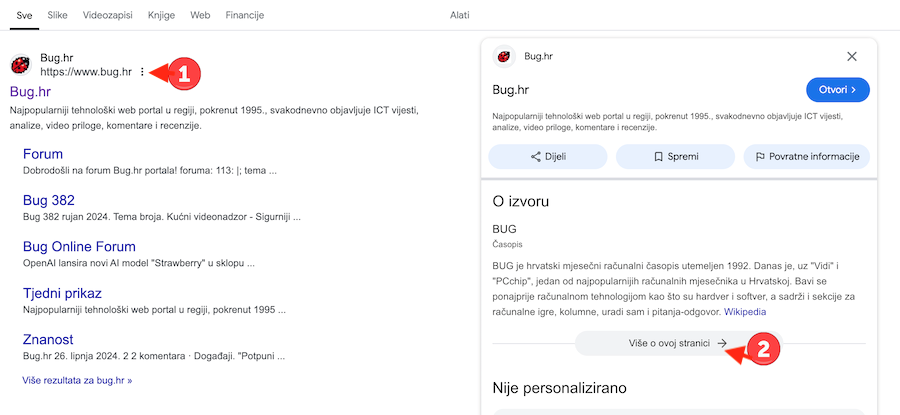This screenshot has width=900, height=415.
Task: Click the Nije personalizirano heading
Action: [560, 388]
